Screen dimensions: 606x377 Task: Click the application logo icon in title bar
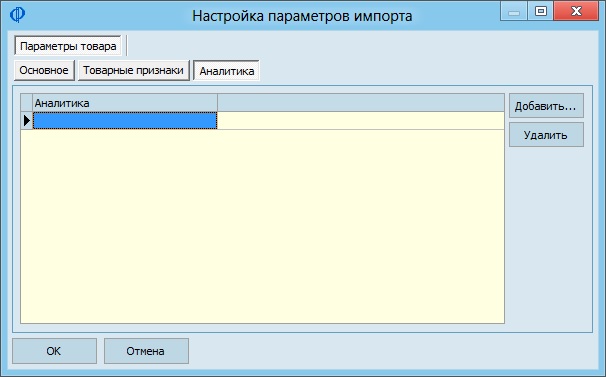(17, 15)
